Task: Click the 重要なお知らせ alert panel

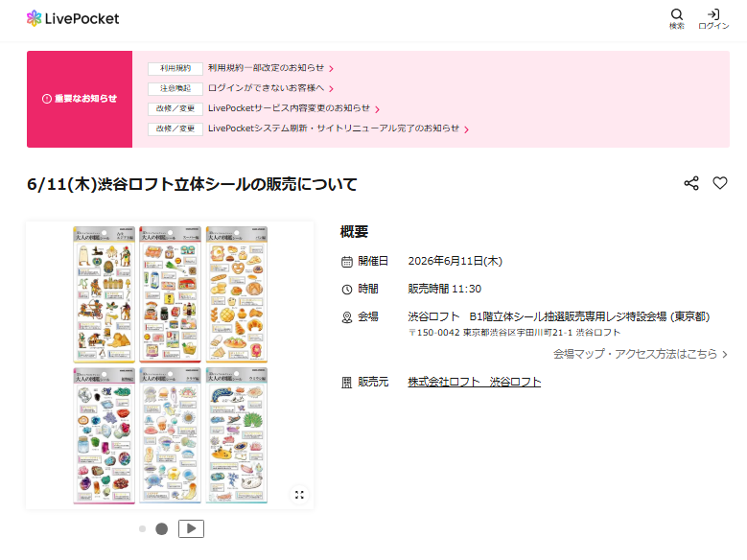Action: click(80, 99)
